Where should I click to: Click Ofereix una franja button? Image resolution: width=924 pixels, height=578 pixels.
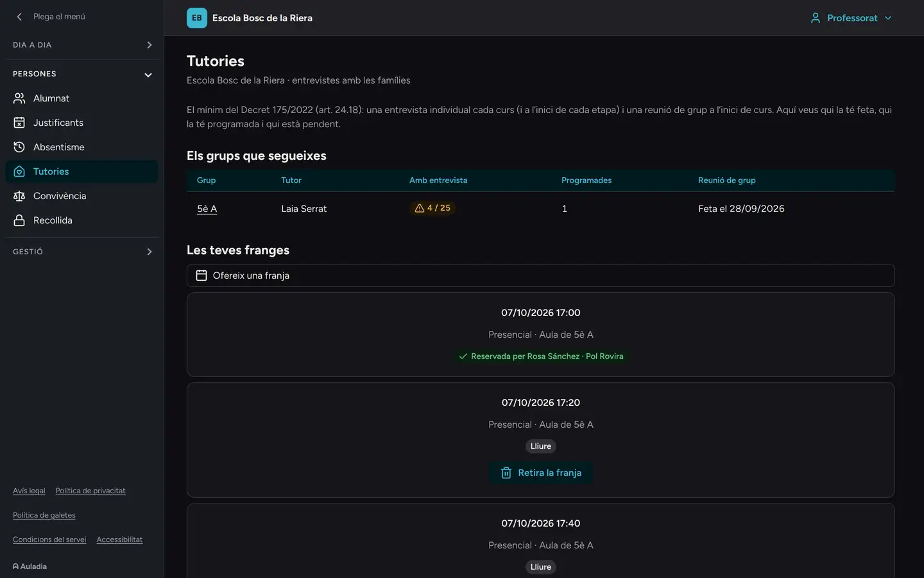tap(540, 276)
